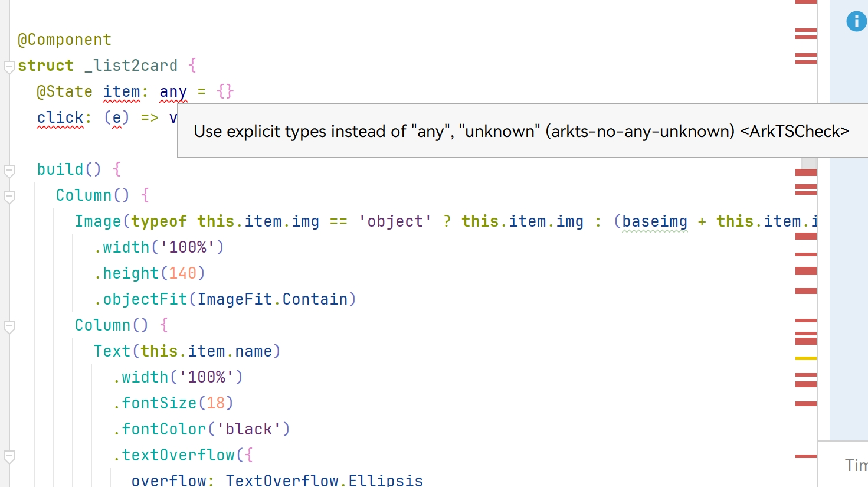Fold the first Column() block under build()

click(x=9, y=197)
